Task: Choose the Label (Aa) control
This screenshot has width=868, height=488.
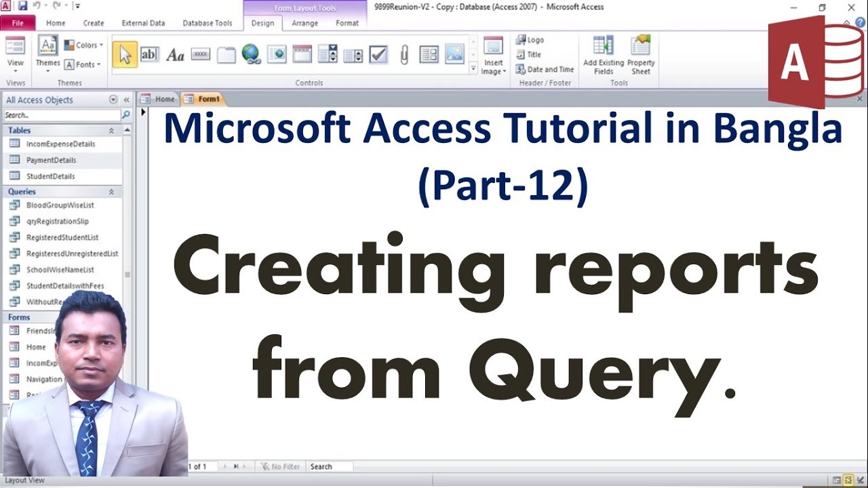Action: tap(175, 55)
